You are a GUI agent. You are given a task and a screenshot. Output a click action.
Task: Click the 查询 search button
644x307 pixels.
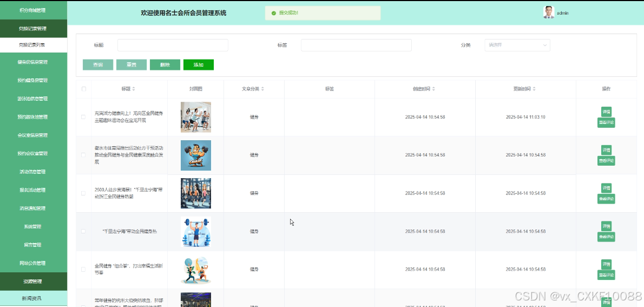point(98,65)
